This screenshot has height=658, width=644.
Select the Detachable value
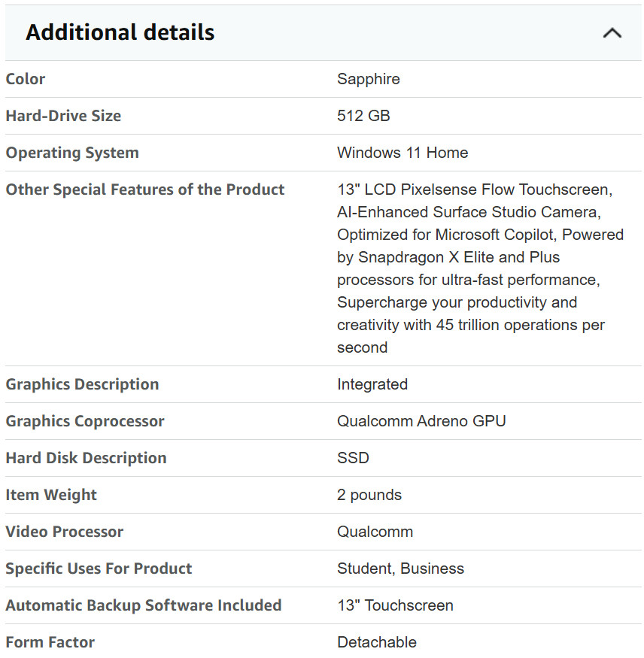(x=377, y=642)
